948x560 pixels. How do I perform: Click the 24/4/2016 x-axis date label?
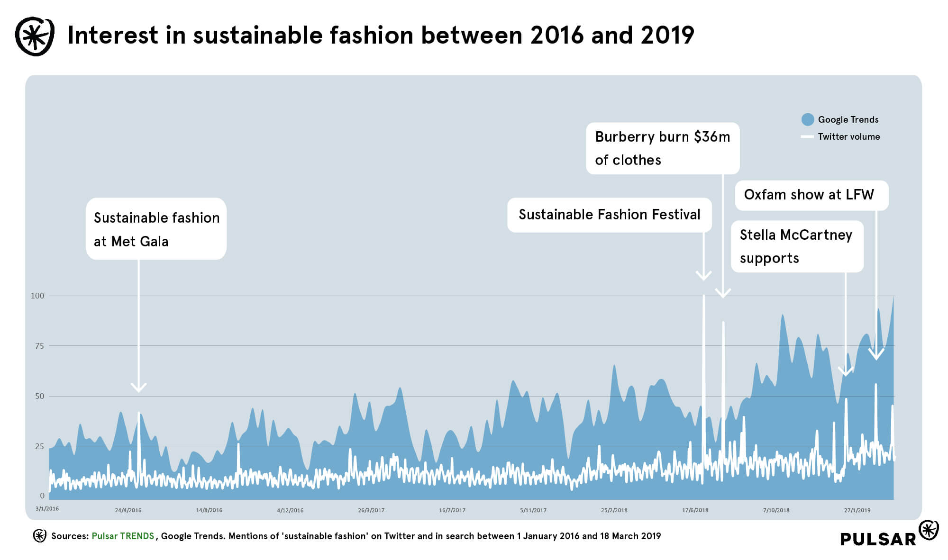(x=128, y=510)
